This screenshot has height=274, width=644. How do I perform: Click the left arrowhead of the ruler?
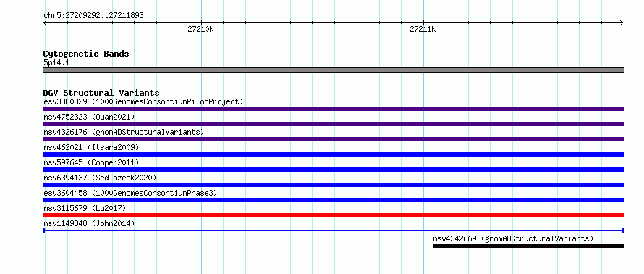[45, 23]
